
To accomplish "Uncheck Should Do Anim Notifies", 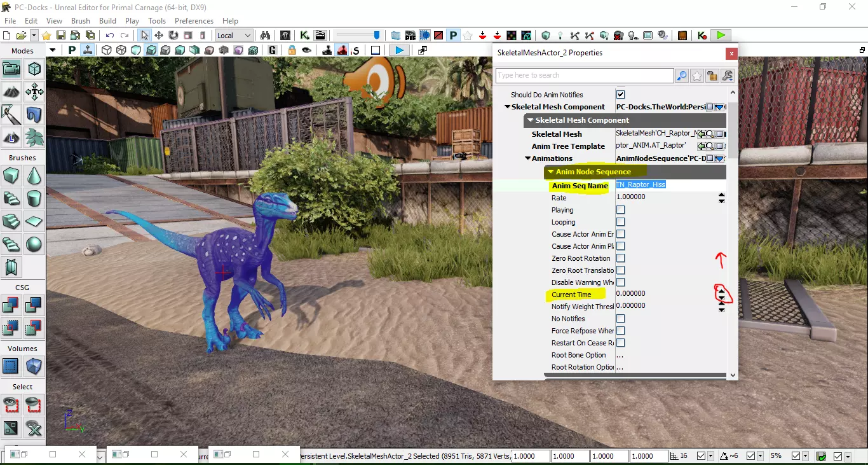I will 621,95.
